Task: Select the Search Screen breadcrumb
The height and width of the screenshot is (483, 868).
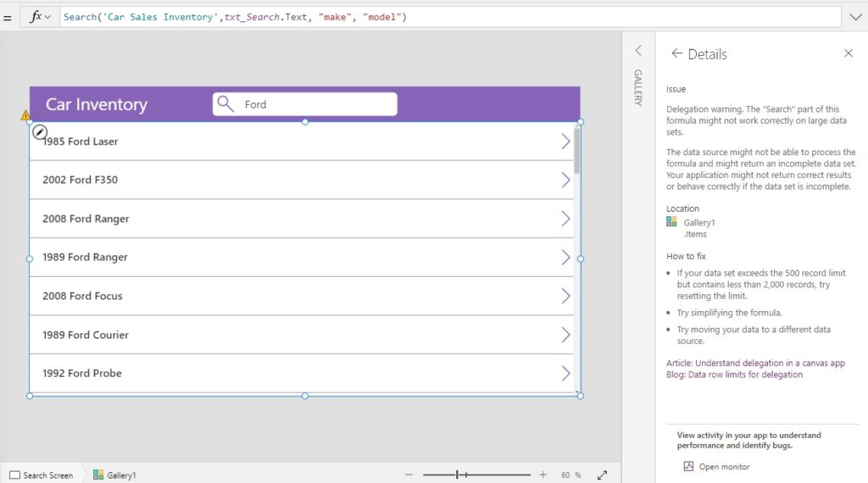Action: [x=42, y=475]
